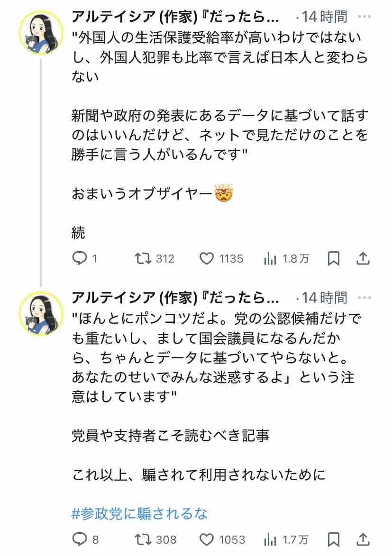Screen dimensions: 392x556
Task: Open more options menu on second tweet
Action: pos(364,298)
